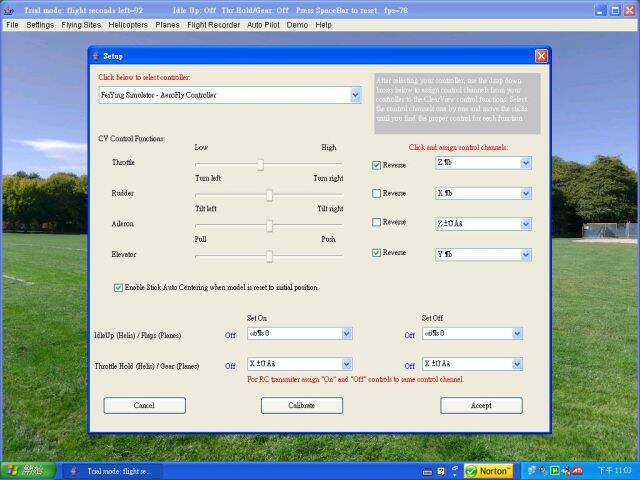
Task: Click the 'Z ±Ü Àà' Aileron channel value
Action: click(450, 224)
